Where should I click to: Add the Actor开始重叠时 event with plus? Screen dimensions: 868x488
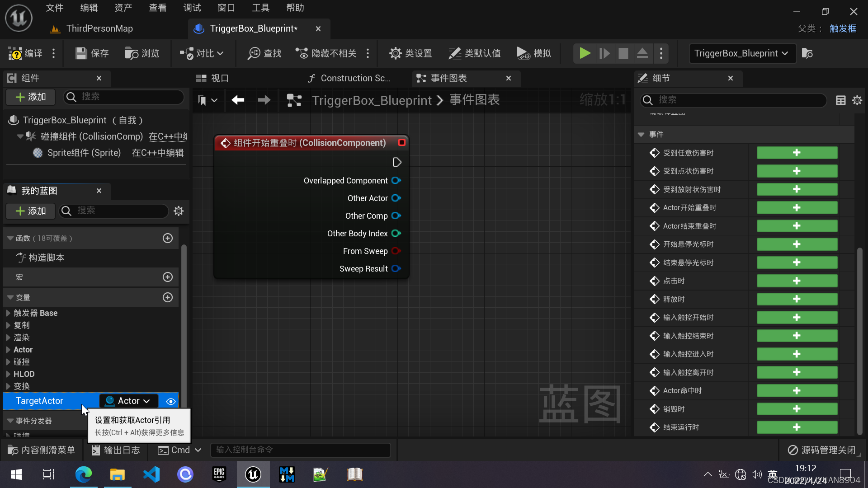(x=797, y=208)
